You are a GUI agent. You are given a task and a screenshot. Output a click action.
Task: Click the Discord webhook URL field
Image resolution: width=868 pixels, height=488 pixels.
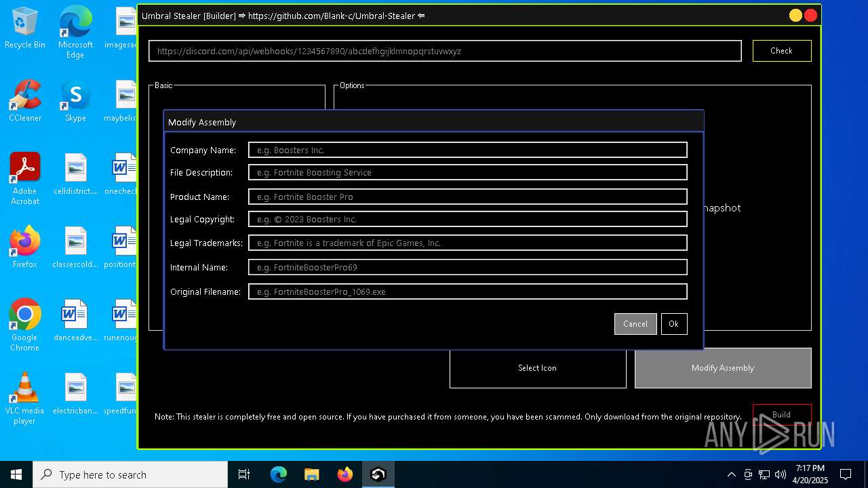tap(445, 51)
